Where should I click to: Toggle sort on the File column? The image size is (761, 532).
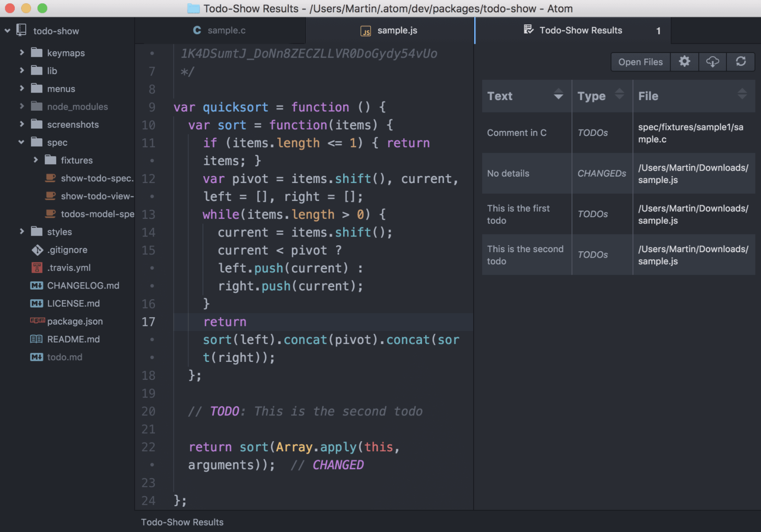[742, 95]
